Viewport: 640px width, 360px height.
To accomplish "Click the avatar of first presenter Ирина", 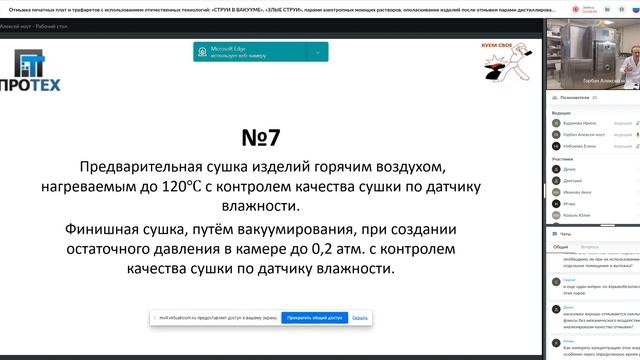I will click(x=556, y=123).
